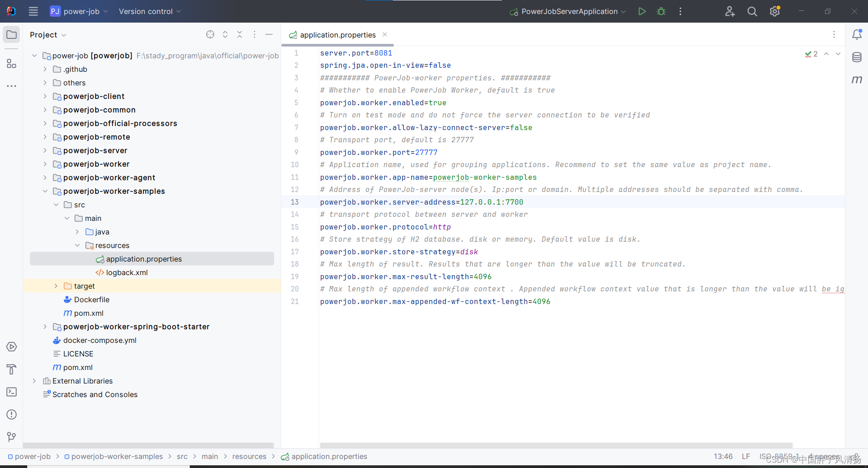Expand powerjob-worker-spring-boot-starter module
Screen dimensions: 868x468
[x=45, y=327]
